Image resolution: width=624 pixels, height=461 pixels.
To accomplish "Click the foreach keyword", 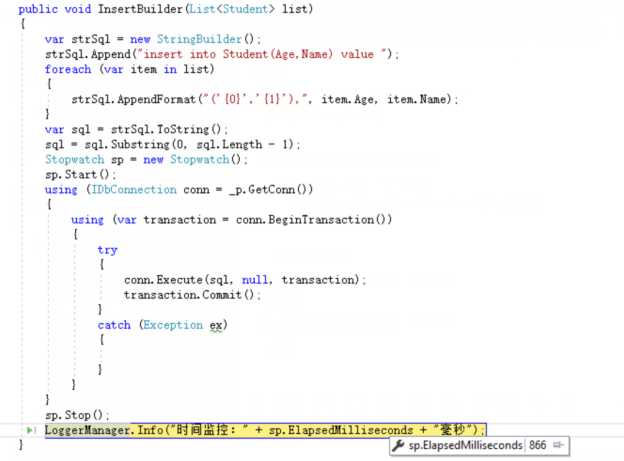I will (x=68, y=69).
